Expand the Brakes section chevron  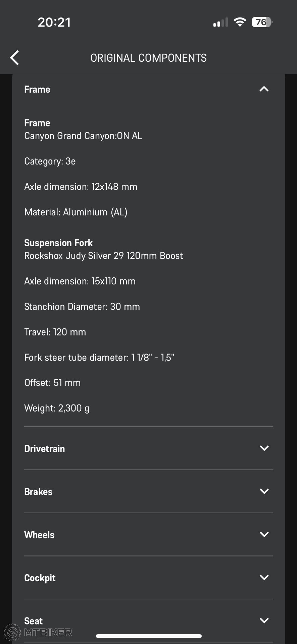(x=264, y=491)
